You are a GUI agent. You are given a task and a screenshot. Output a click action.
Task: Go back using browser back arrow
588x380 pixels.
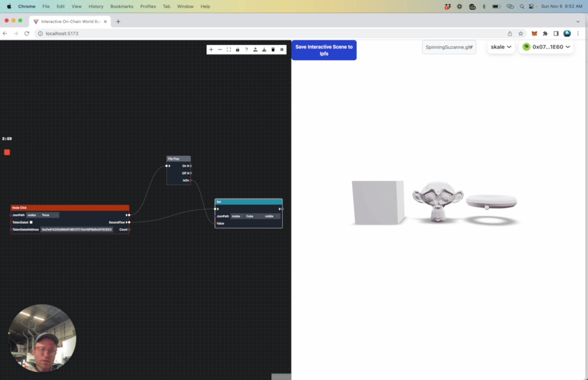tap(5, 33)
